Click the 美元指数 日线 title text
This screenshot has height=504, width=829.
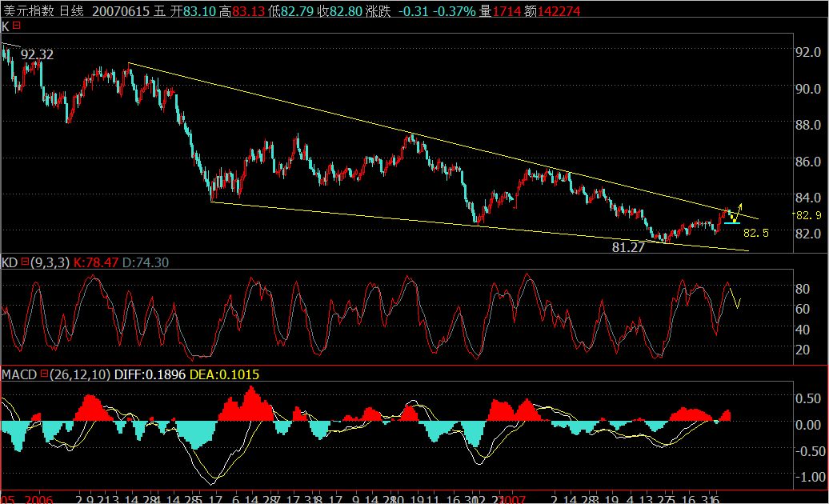[43, 10]
